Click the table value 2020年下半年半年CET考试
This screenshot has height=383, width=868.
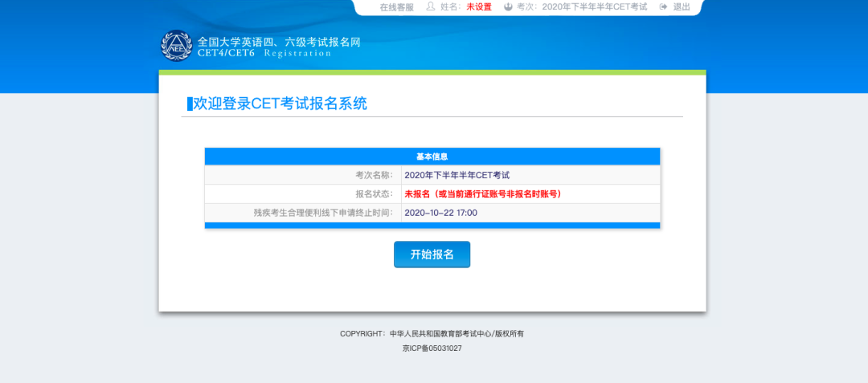[x=457, y=175]
